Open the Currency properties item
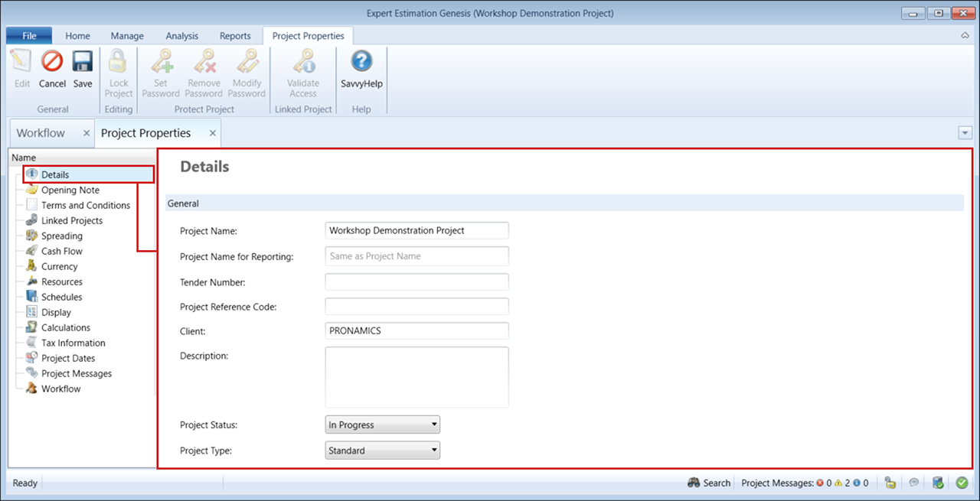 point(59,266)
